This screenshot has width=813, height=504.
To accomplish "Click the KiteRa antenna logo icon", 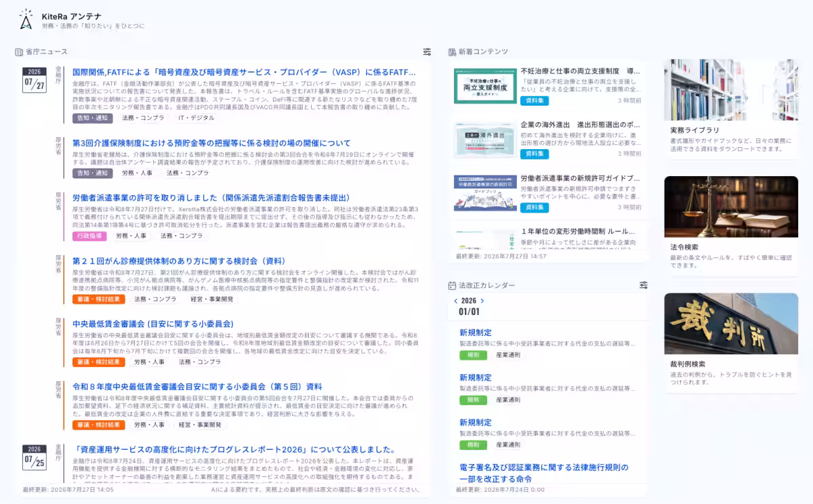I will (x=26, y=20).
